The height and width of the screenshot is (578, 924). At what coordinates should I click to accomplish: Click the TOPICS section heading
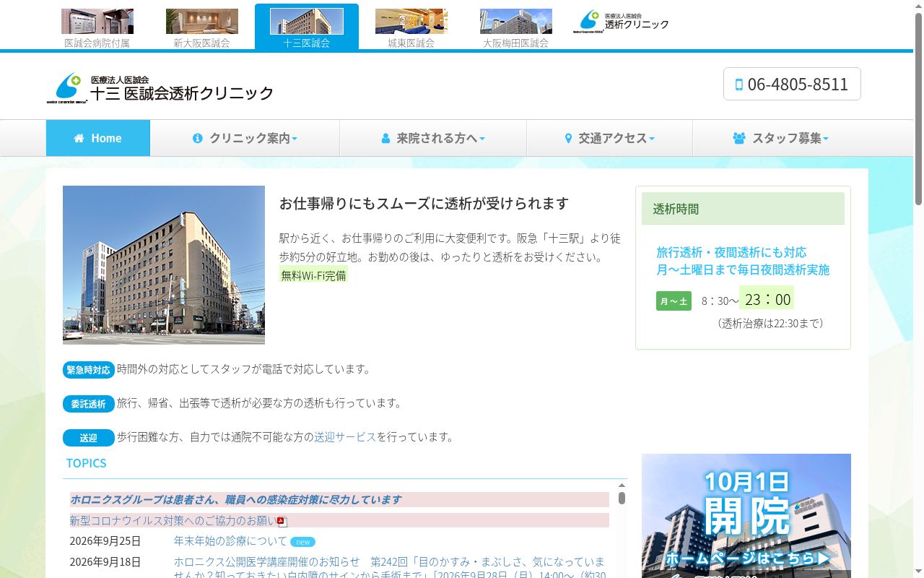(87, 463)
